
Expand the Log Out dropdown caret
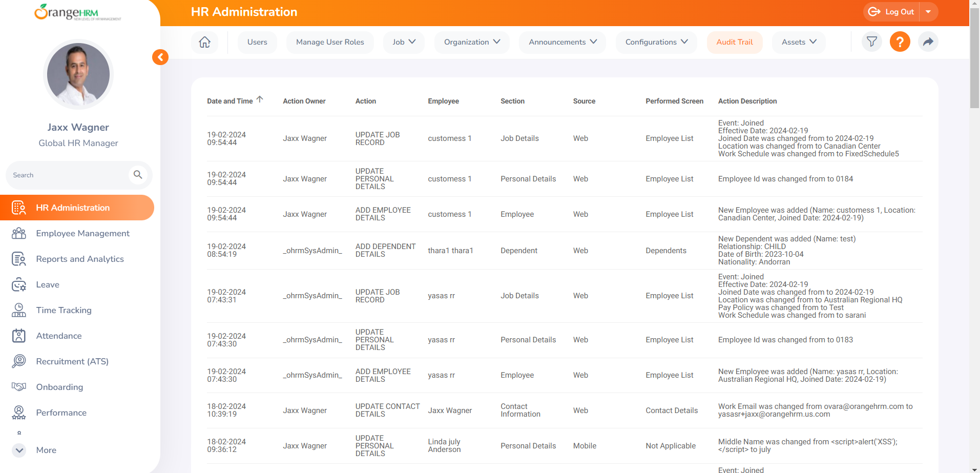[928, 12]
